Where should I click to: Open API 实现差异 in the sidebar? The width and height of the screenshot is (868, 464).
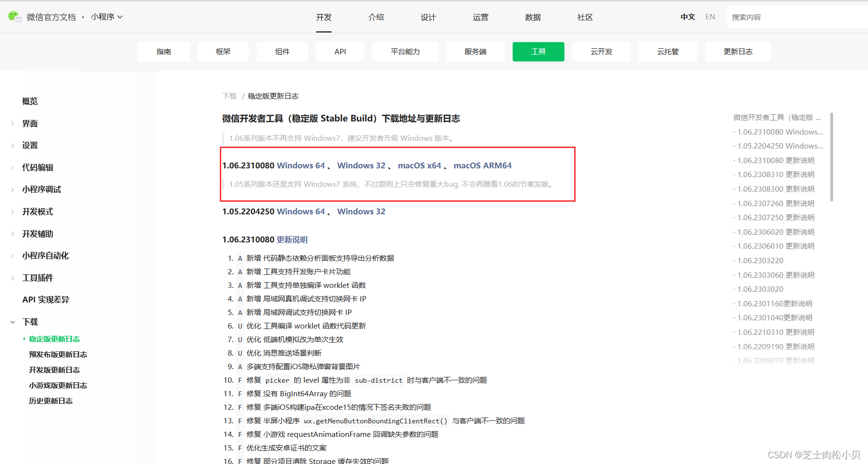[x=46, y=299]
